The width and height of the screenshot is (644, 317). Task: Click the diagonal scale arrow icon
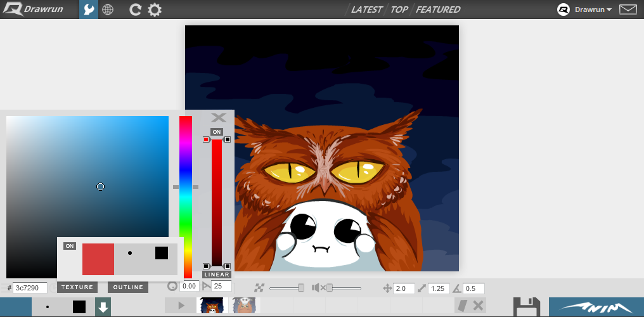(x=422, y=288)
